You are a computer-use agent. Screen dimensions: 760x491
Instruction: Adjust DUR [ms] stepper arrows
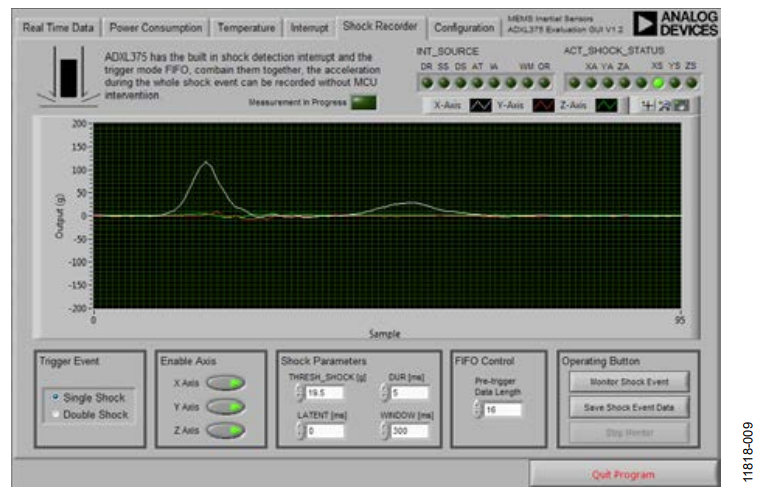tap(384, 392)
